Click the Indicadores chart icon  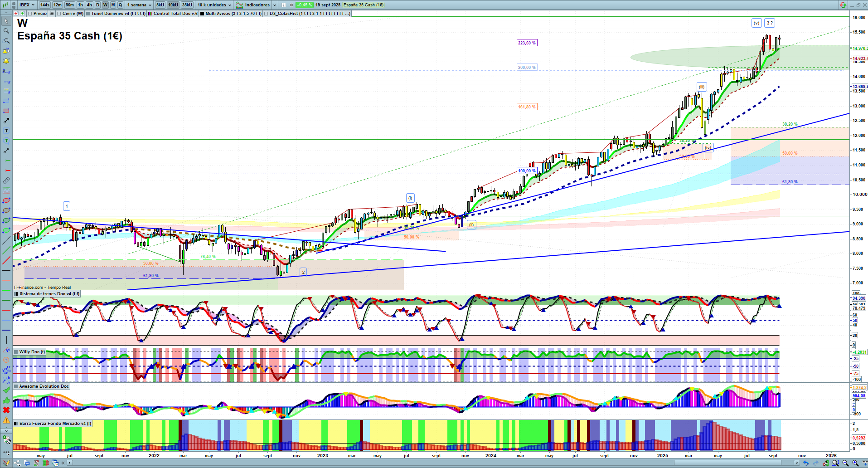pyautogui.click(x=239, y=5)
